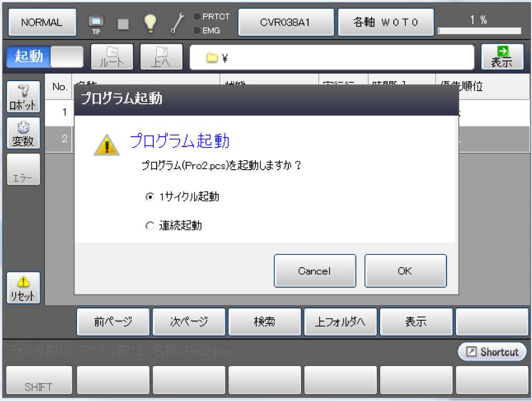Open the 変数 variables panel
532x401 pixels.
(x=23, y=133)
